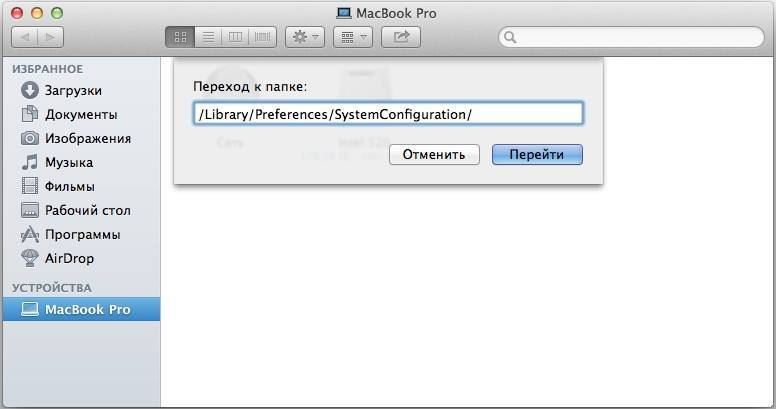Click the Finder search field
Screen dimensions: 776x409
(631, 37)
